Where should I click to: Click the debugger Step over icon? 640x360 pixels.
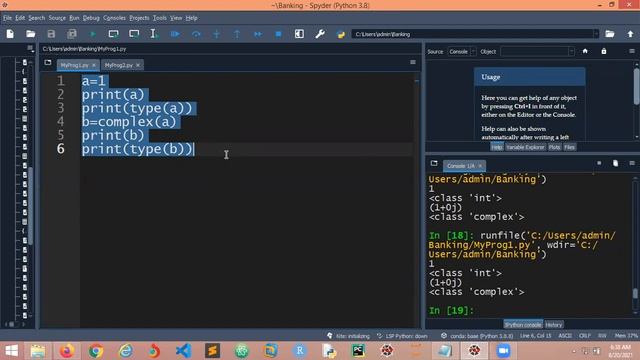(196, 34)
